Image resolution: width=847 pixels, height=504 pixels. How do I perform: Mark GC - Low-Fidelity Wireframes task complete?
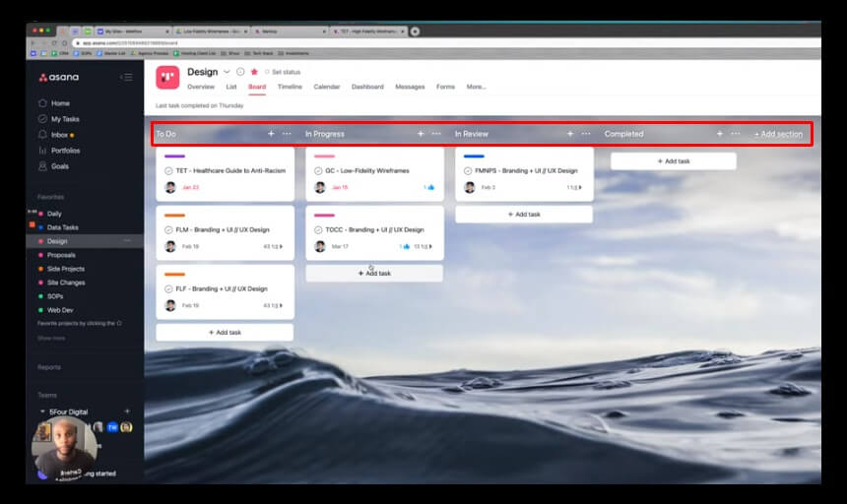[x=318, y=170]
